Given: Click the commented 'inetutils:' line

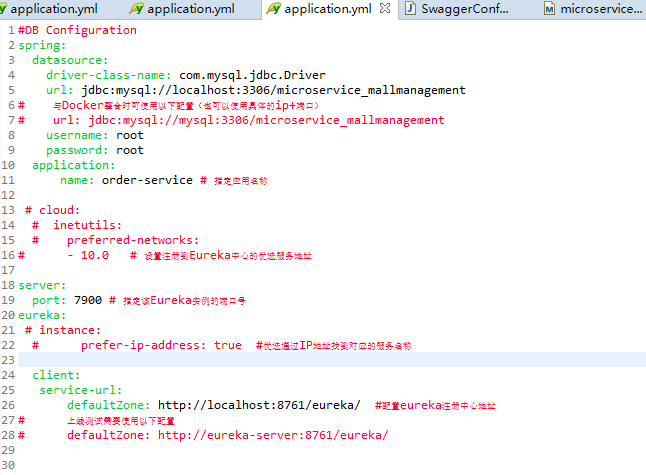Looking at the screenshot, I should [x=87, y=225].
